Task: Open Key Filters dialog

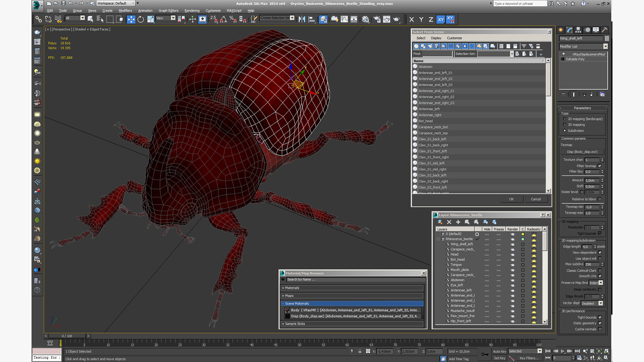Action: click(x=529, y=358)
